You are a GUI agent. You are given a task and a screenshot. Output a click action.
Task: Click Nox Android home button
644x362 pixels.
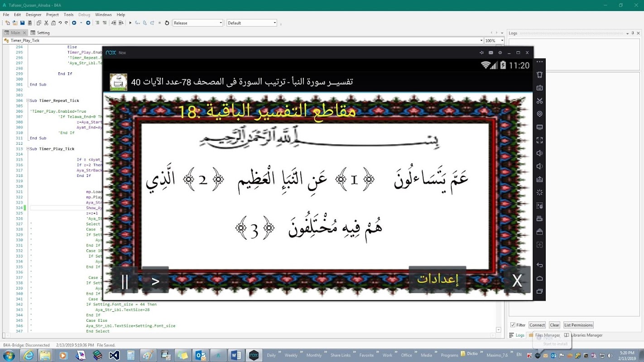tap(539, 278)
